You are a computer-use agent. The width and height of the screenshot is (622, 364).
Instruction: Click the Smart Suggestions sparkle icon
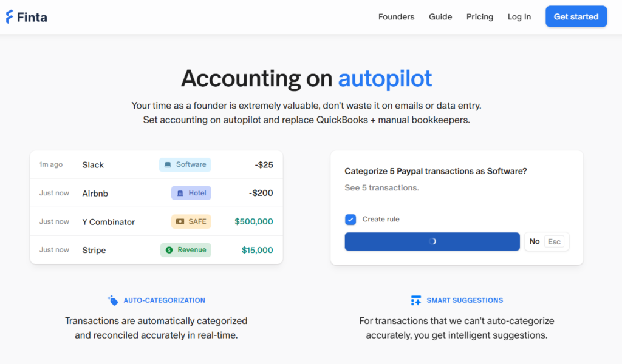416,300
